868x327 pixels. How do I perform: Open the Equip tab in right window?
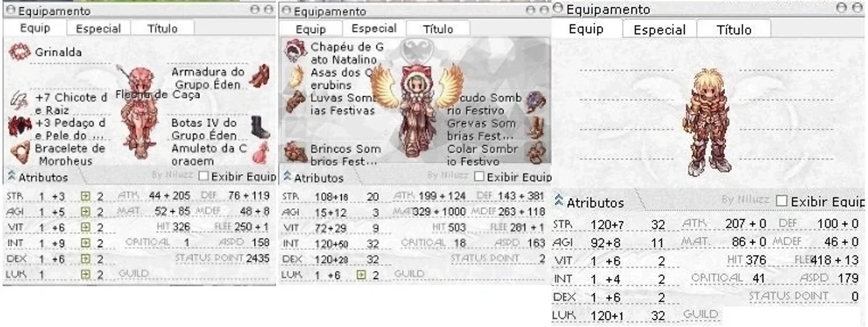click(x=586, y=29)
